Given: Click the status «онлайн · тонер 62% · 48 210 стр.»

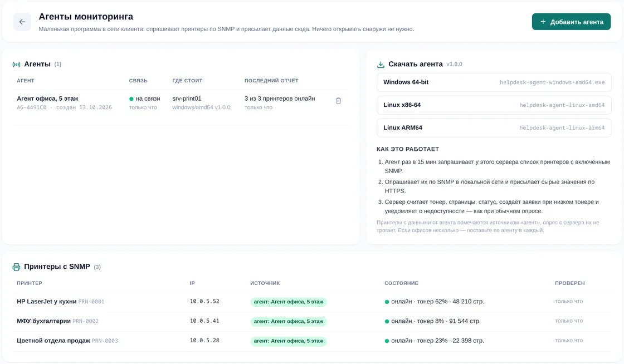Looking at the screenshot, I should (434, 302).
